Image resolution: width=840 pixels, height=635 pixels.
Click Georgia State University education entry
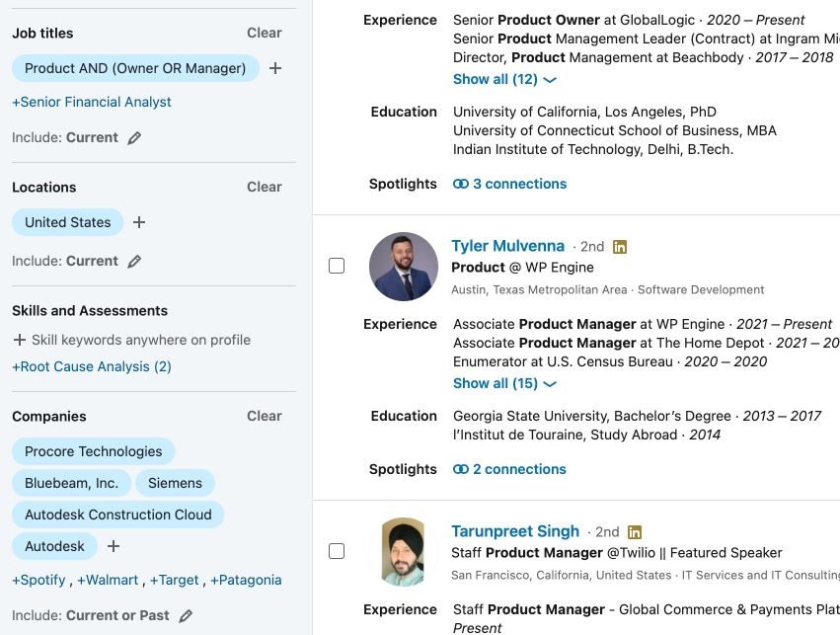637,416
